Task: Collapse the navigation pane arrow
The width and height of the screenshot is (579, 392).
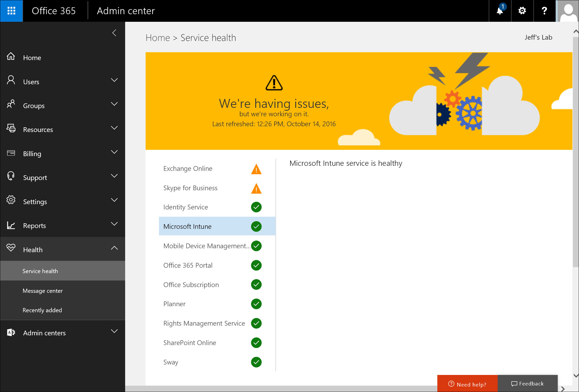Action: click(114, 33)
